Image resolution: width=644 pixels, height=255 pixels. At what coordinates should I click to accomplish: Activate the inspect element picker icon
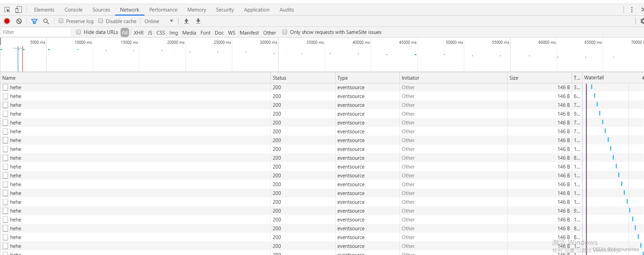7,10
